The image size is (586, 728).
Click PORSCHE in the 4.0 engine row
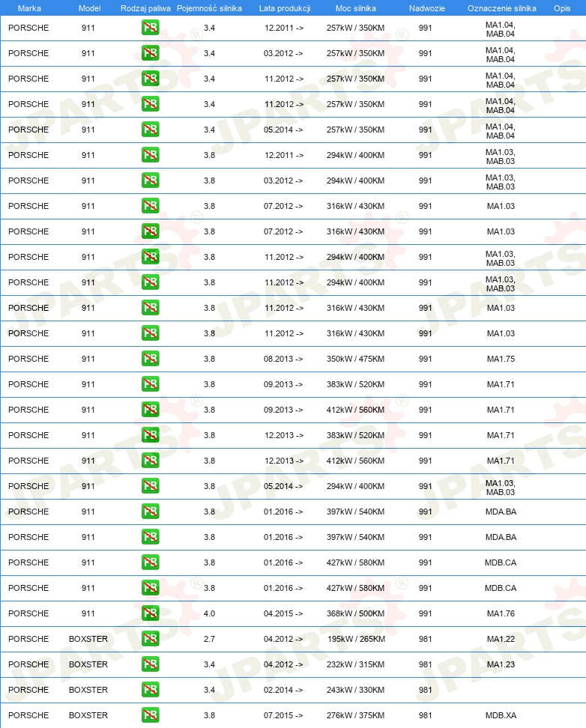coord(28,613)
